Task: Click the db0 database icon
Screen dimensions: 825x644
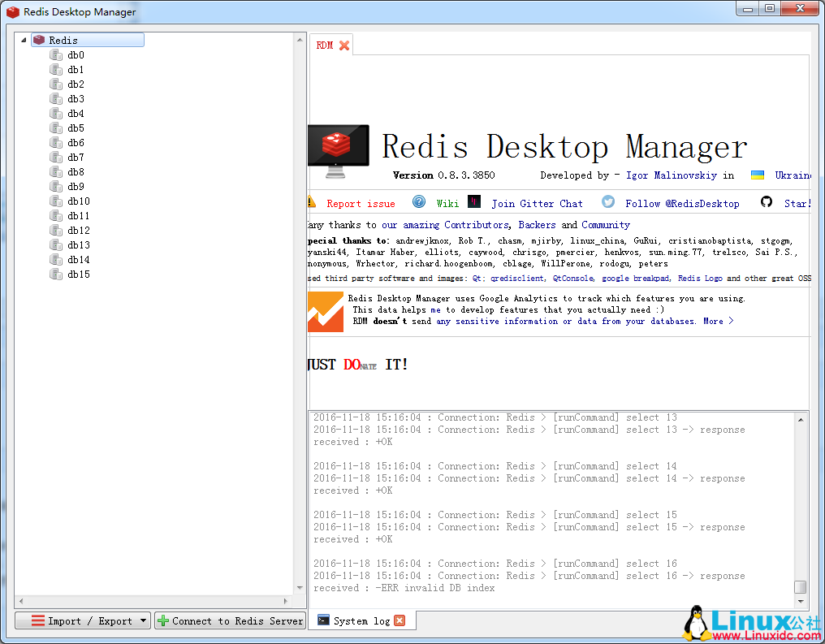Action: 55,54
